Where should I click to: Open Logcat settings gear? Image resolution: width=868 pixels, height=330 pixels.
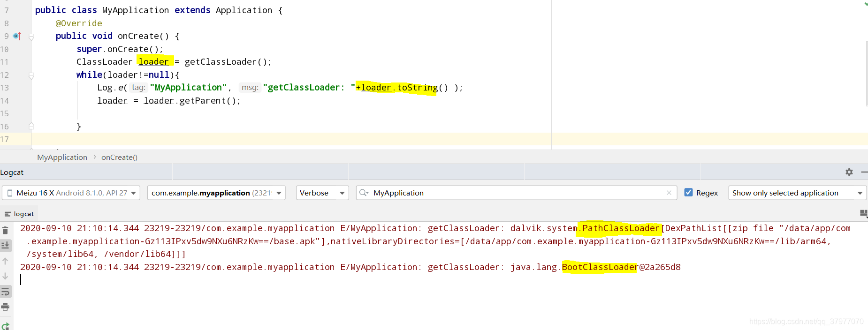tap(849, 172)
